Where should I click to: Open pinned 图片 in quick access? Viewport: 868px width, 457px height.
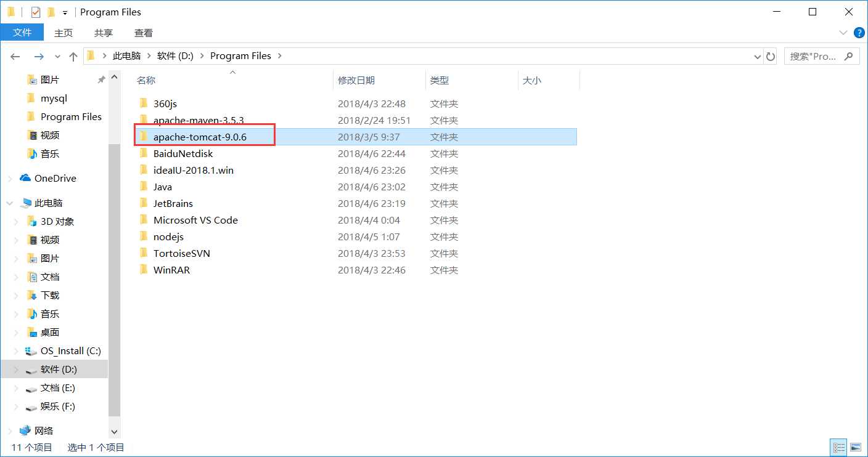[x=49, y=79]
